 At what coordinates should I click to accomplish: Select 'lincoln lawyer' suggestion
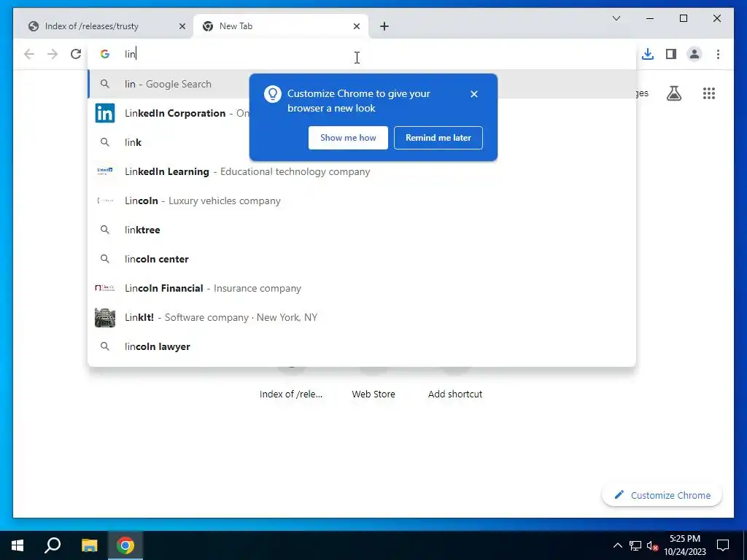point(362,346)
